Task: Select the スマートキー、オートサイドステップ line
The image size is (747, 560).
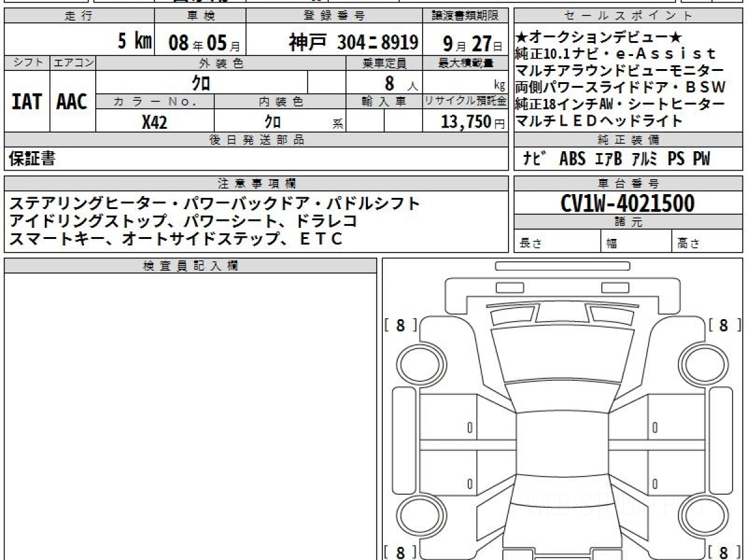Action: pos(176,238)
